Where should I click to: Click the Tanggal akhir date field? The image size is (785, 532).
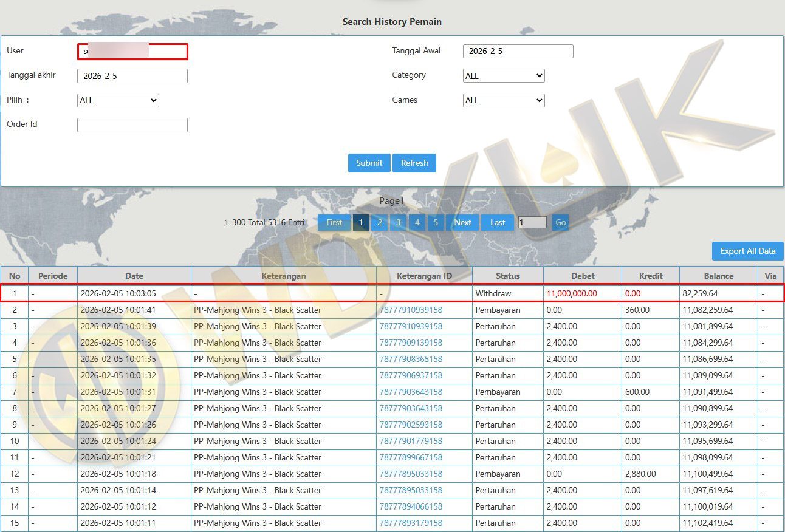(x=132, y=76)
